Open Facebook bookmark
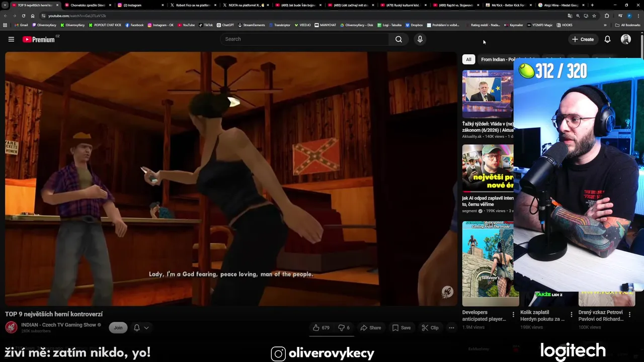Viewport: 644px width, 362px height. pos(134,25)
